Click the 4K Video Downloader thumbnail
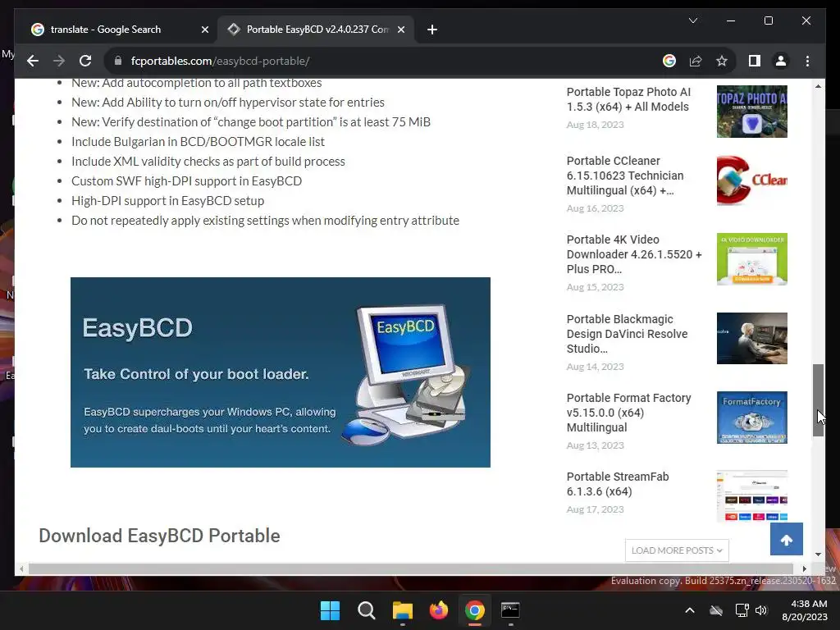840x630 pixels. [x=752, y=258]
